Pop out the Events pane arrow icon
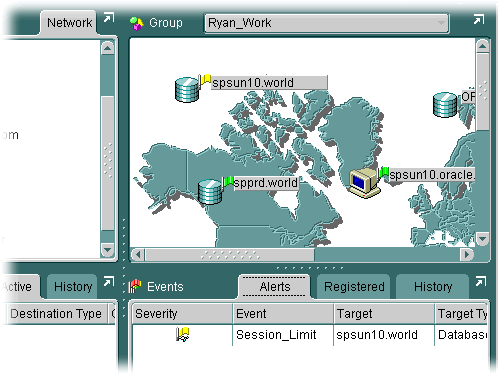Image resolution: width=498 pixels, height=375 pixels. [x=481, y=282]
